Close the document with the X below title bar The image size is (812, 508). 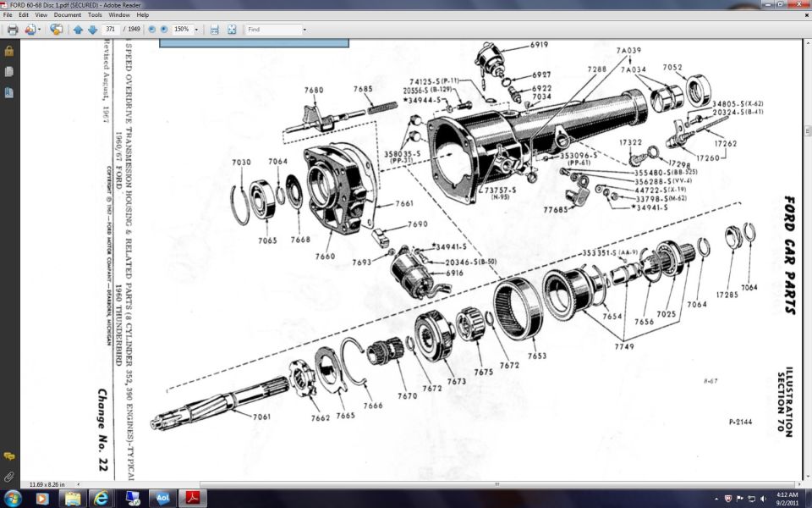click(806, 15)
